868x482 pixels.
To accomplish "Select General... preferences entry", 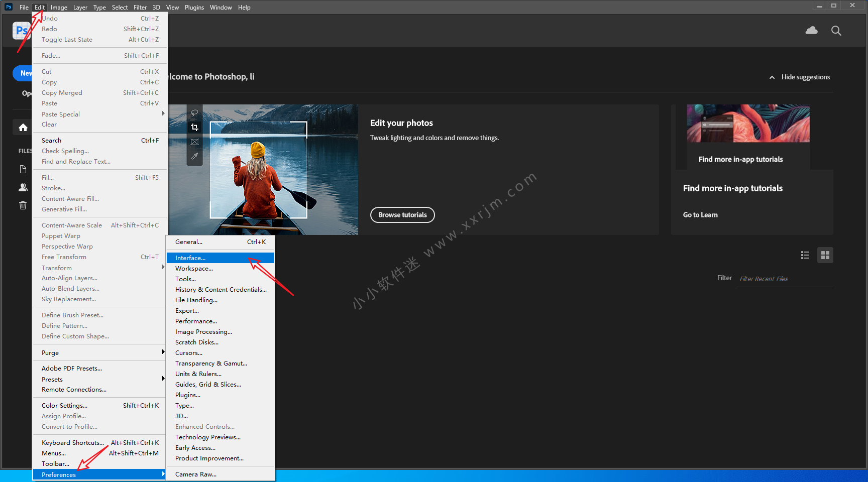I will pyautogui.click(x=220, y=242).
